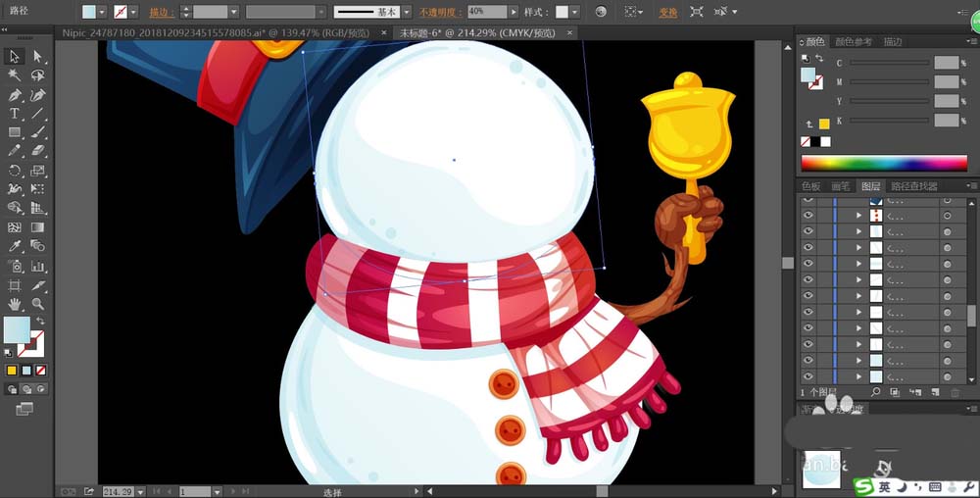Image resolution: width=980 pixels, height=498 pixels.
Task: Open the opacity slider arrow beside 40%
Action: pos(514,12)
